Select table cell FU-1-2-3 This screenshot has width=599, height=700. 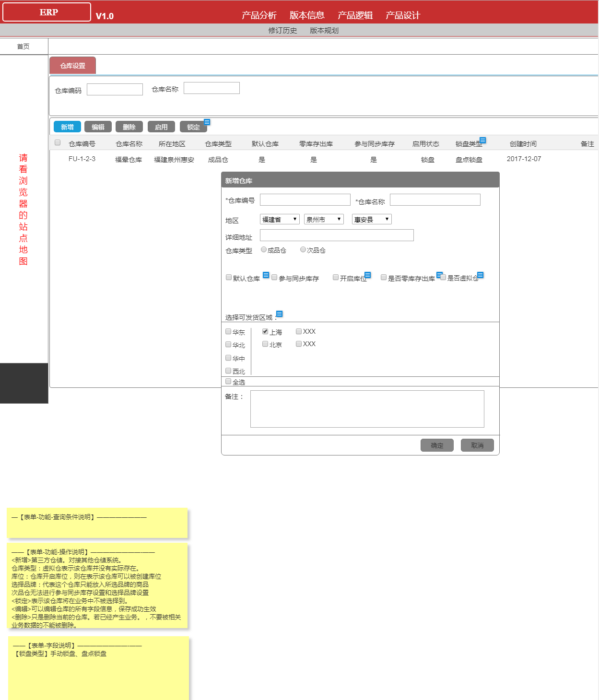click(82, 159)
